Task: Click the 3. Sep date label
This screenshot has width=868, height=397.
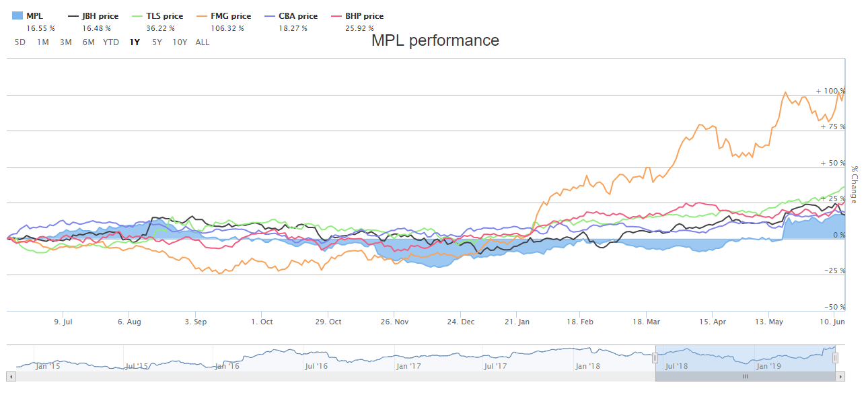Action: (195, 322)
